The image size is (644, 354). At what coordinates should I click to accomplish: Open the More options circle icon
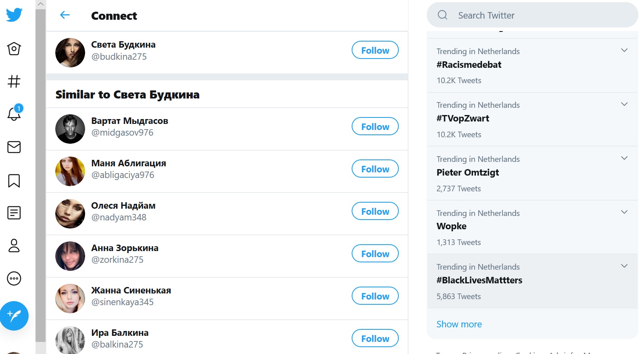(14, 279)
